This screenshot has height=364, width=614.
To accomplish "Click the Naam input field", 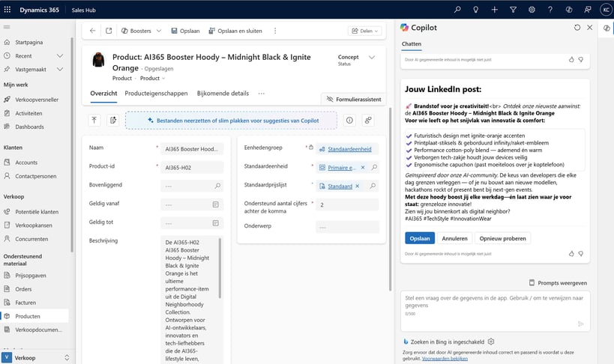I will (x=192, y=149).
